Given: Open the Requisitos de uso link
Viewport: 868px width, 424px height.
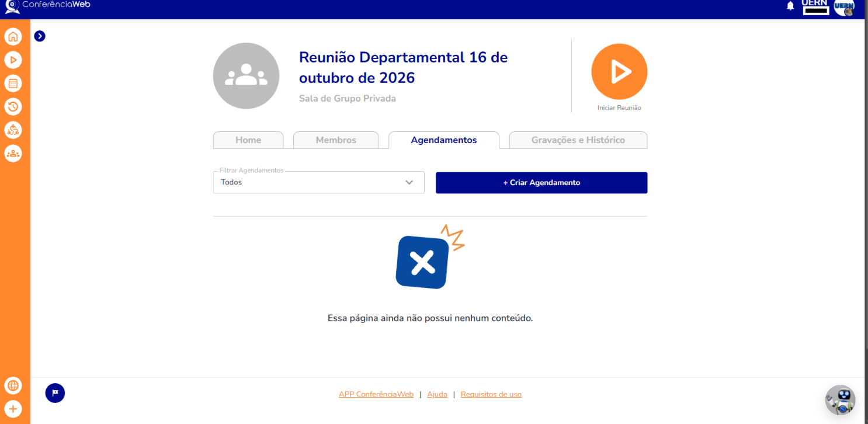Looking at the screenshot, I should point(491,394).
